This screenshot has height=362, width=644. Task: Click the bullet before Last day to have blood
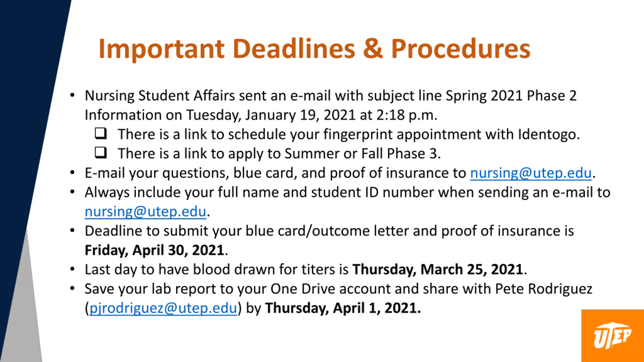pos(72,269)
